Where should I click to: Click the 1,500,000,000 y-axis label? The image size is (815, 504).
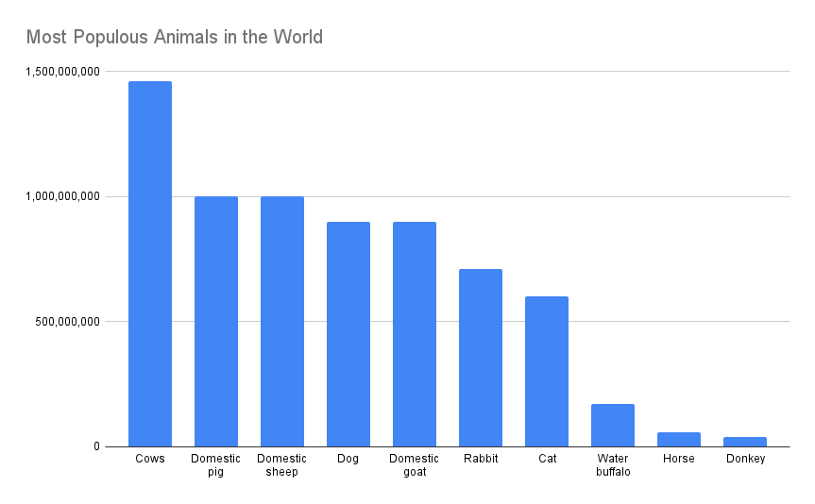tap(60, 72)
